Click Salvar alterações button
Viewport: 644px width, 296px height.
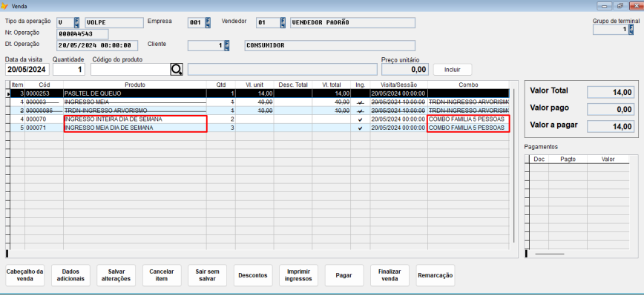tap(116, 275)
